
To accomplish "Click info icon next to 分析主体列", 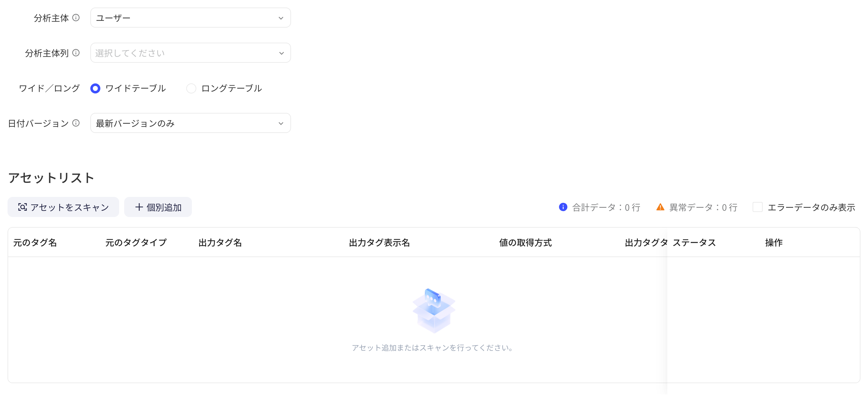I will [76, 53].
